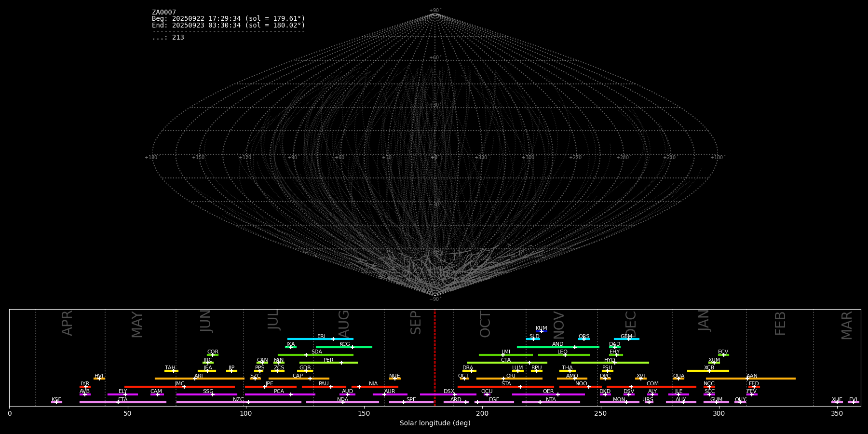Image resolution: width=868 pixels, height=434 pixels.
Task: Click the red dashed current solar longitude line
Action: point(434,357)
